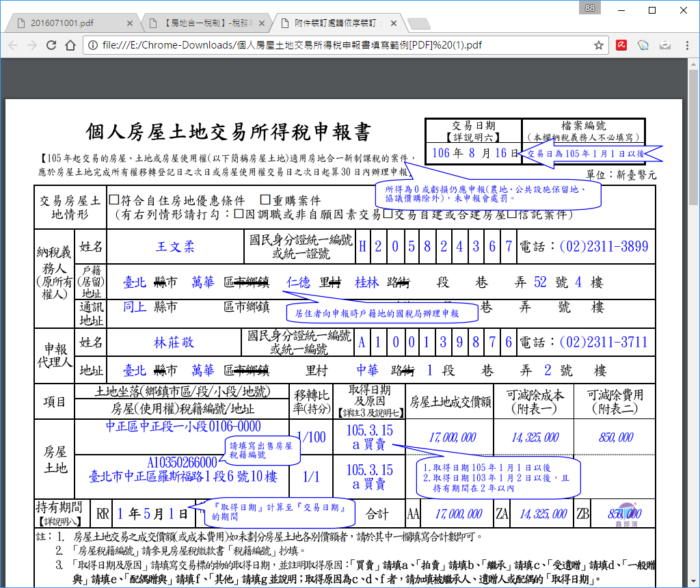This screenshot has width=700, height=588.
Task: Click the 檔案編號 header cell
Action: pos(584,131)
